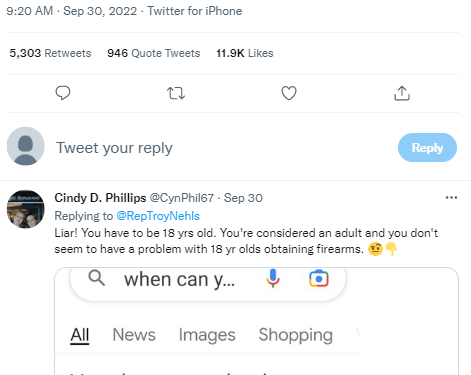The height and width of the screenshot is (375, 471).
Task: Click the blue Reply button
Action: point(427,148)
